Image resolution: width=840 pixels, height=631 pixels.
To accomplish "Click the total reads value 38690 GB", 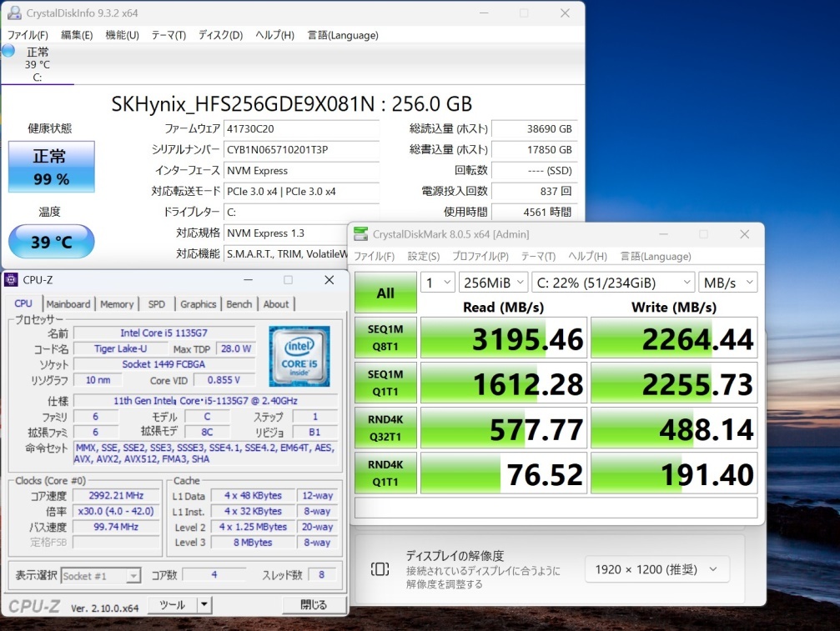I will click(x=534, y=129).
